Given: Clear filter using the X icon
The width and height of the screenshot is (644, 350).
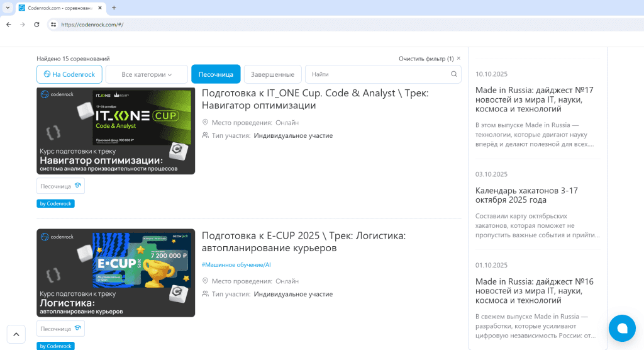Looking at the screenshot, I should point(458,59).
